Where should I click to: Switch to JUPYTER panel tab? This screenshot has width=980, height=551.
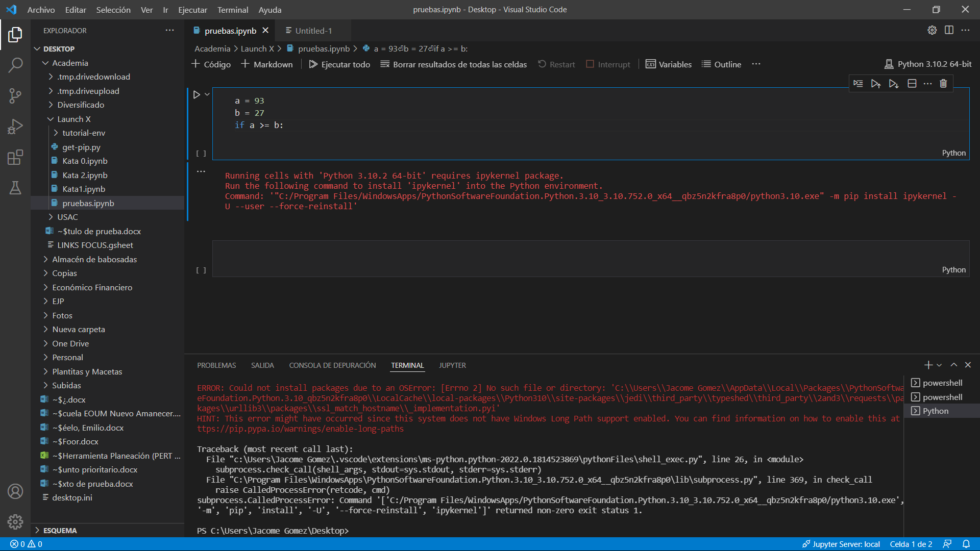(x=452, y=365)
